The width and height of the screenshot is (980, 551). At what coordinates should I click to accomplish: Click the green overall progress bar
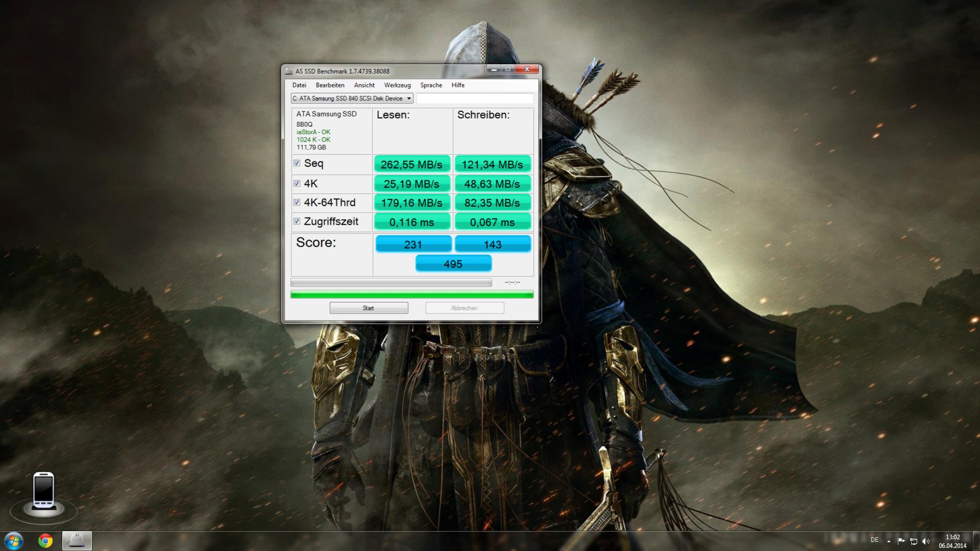click(x=412, y=295)
